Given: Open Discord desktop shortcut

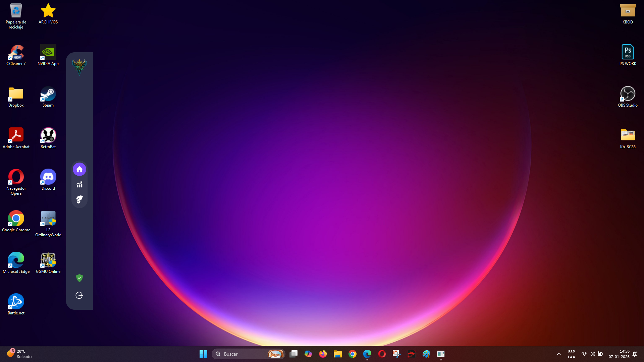Looking at the screenshot, I should pyautogui.click(x=48, y=179).
